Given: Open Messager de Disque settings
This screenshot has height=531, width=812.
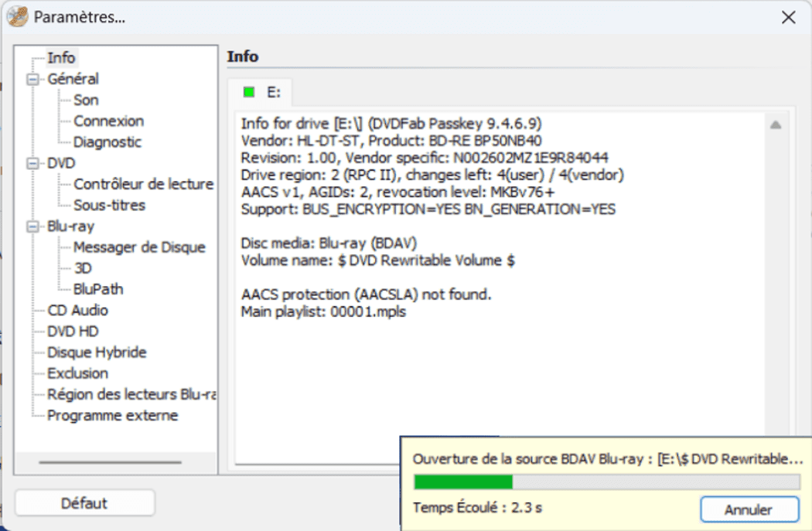Looking at the screenshot, I should point(139,247).
